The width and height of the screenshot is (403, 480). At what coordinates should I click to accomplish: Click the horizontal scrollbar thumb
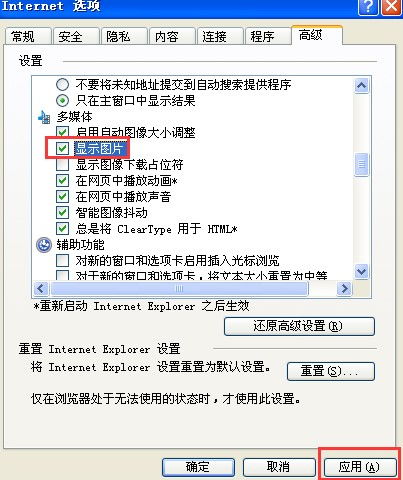[x=179, y=288]
